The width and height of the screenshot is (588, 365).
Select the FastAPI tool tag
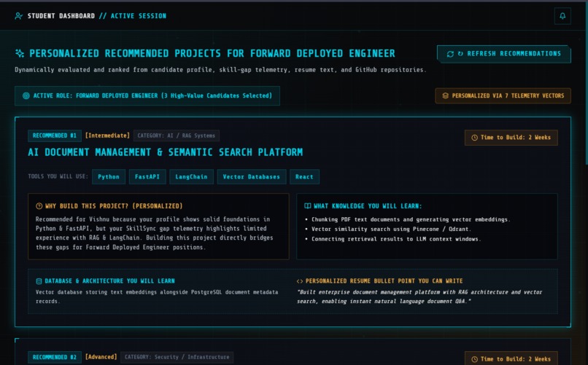coord(147,177)
